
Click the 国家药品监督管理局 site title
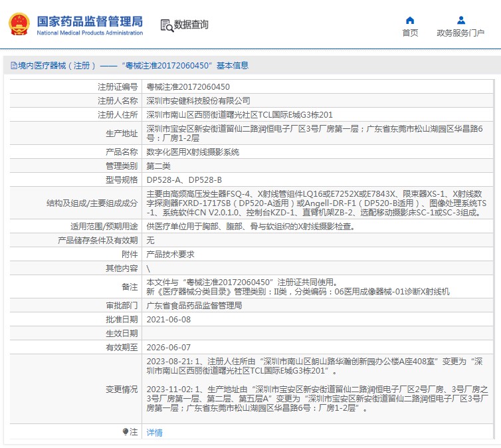tap(89, 20)
